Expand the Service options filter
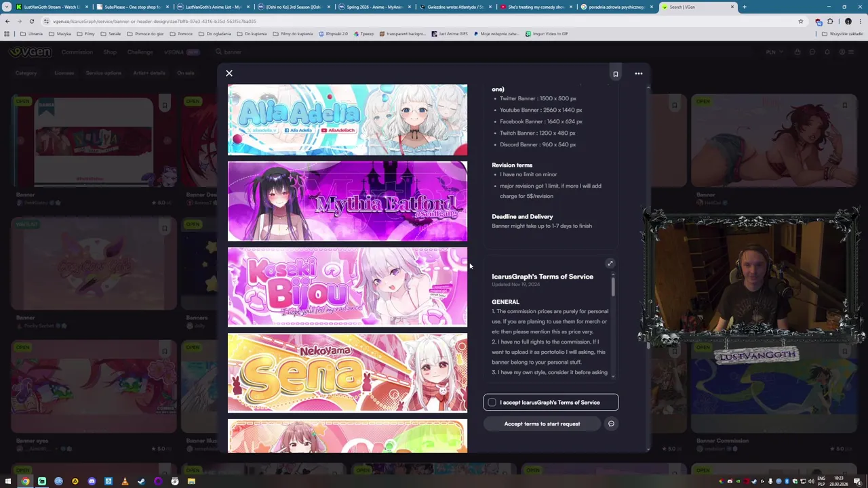The image size is (868, 488). pyautogui.click(x=103, y=73)
